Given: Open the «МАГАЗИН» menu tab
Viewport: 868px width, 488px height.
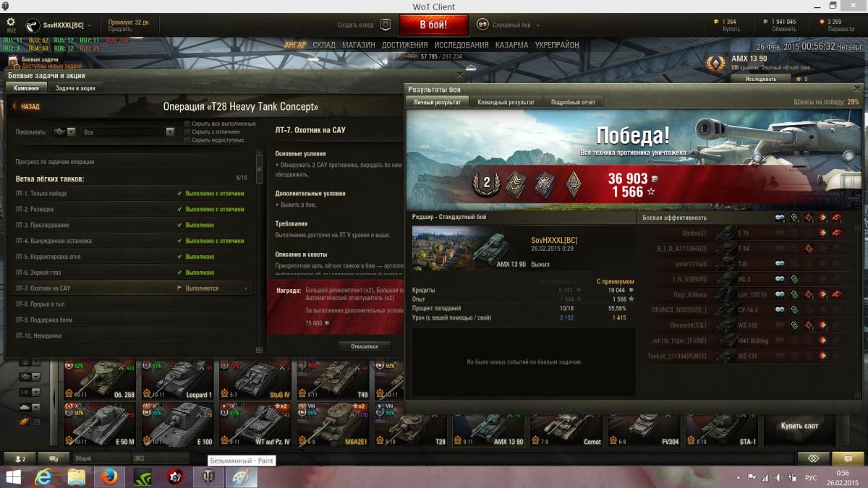Looking at the screenshot, I should (359, 45).
